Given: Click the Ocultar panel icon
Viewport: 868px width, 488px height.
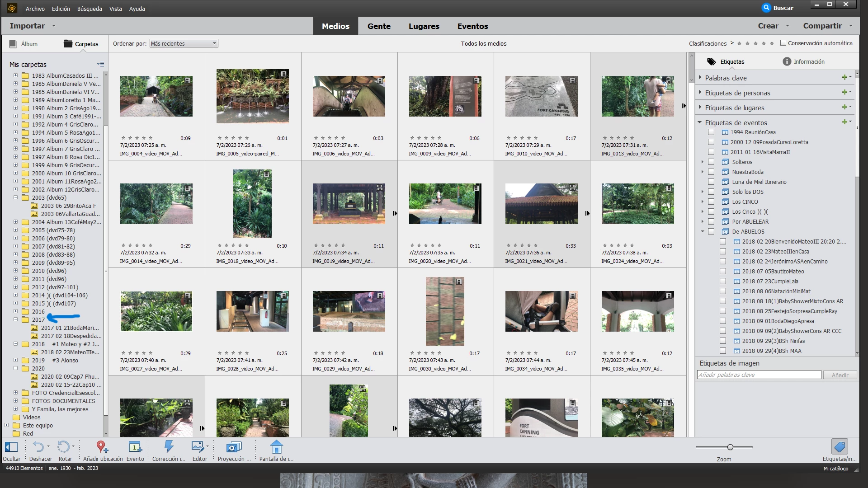Looking at the screenshot, I should pyautogui.click(x=11, y=447).
